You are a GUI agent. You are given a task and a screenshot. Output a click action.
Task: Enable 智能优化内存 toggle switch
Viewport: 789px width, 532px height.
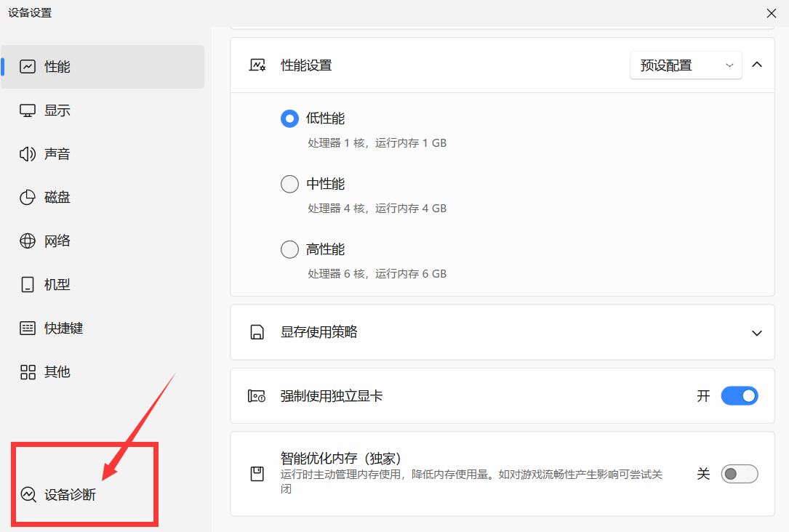coord(739,474)
